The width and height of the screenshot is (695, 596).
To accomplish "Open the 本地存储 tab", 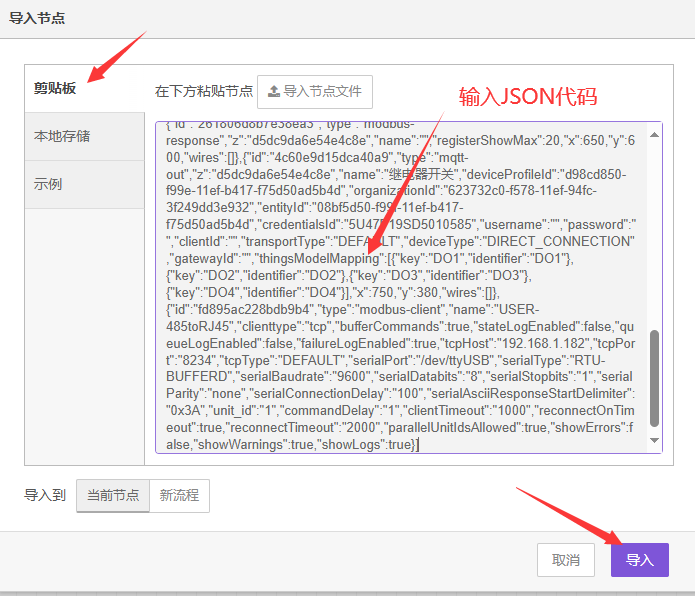I will click(x=62, y=136).
